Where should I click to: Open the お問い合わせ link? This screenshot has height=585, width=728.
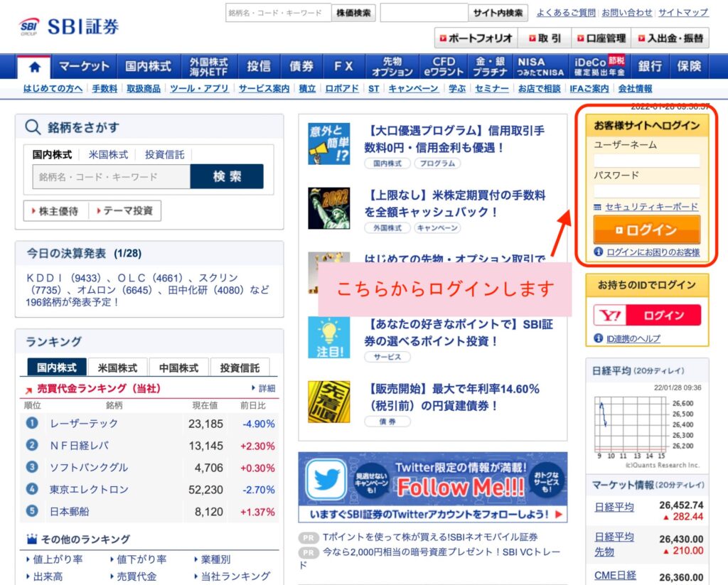click(x=627, y=13)
